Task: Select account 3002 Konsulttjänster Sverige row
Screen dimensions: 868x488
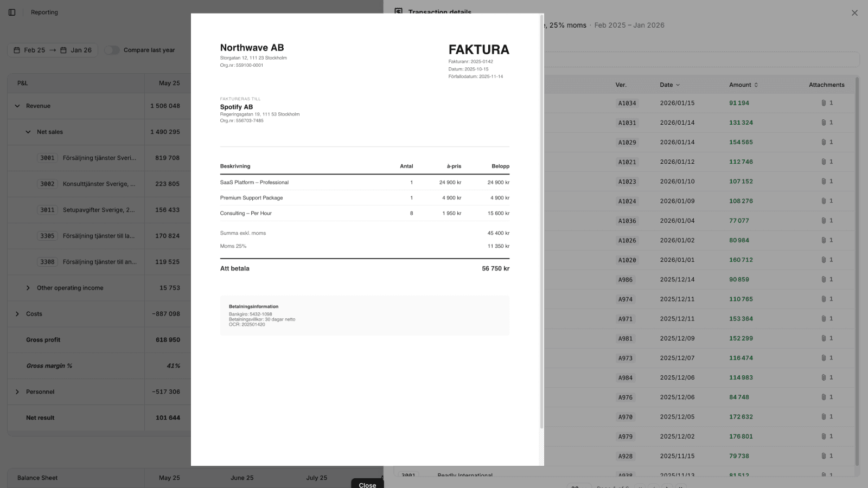Action: coord(99,184)
